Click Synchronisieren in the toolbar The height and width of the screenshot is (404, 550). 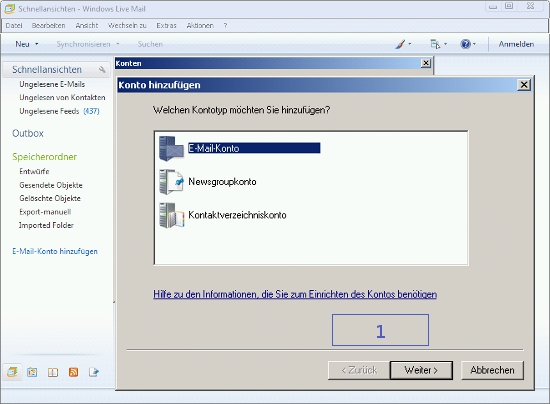[x=83, y=44]
